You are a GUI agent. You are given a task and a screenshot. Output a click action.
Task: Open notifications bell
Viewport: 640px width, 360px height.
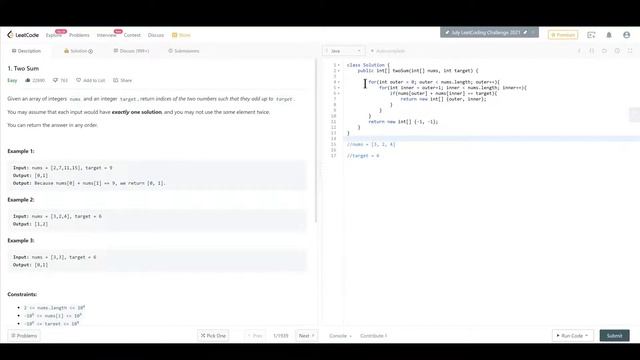(x=609, y=35)
